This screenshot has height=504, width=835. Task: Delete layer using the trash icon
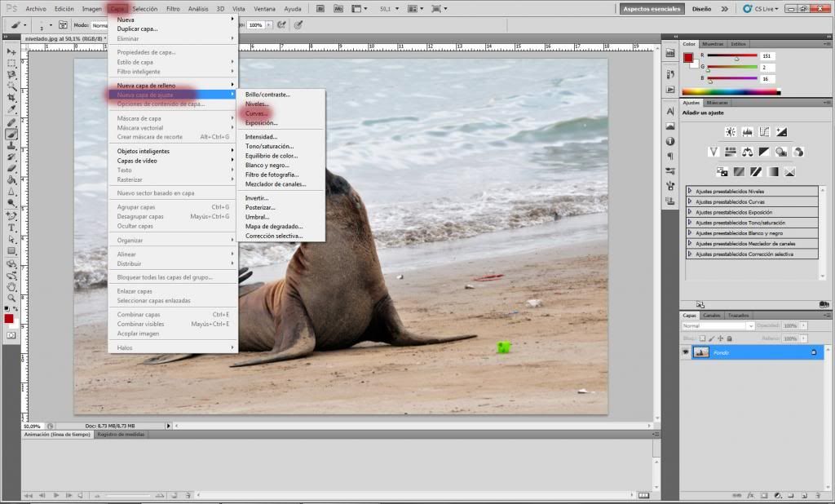[818, 496]
